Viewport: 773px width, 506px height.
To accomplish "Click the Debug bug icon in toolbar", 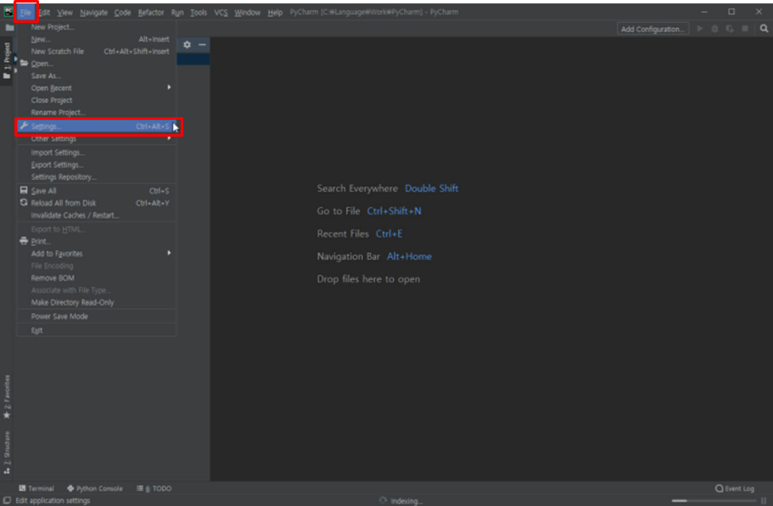I will [714, 29].
